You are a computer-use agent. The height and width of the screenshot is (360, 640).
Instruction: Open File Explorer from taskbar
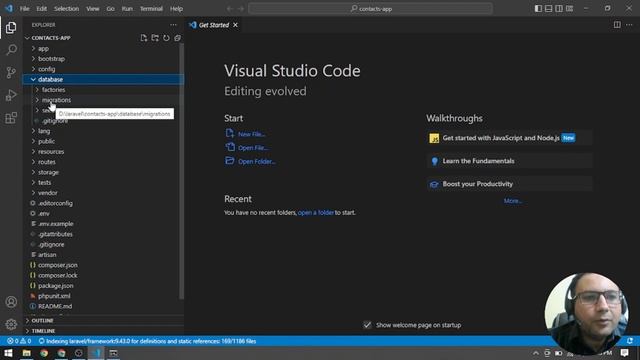pos(27,353)
